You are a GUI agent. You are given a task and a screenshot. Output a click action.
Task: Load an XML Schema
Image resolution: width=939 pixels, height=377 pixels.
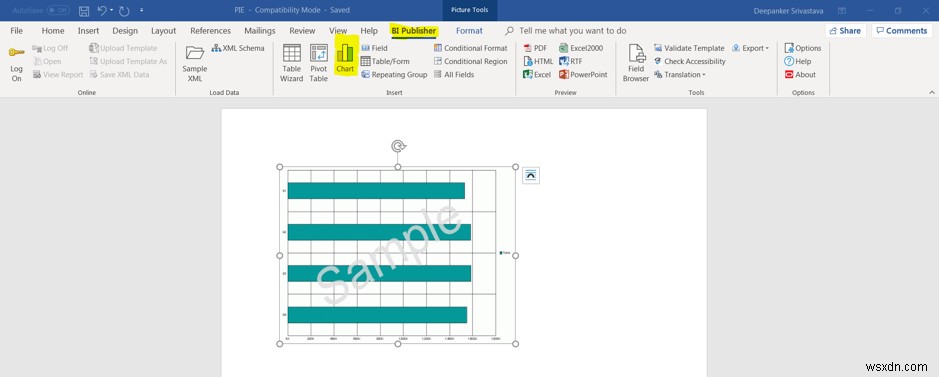click(238, 48)
